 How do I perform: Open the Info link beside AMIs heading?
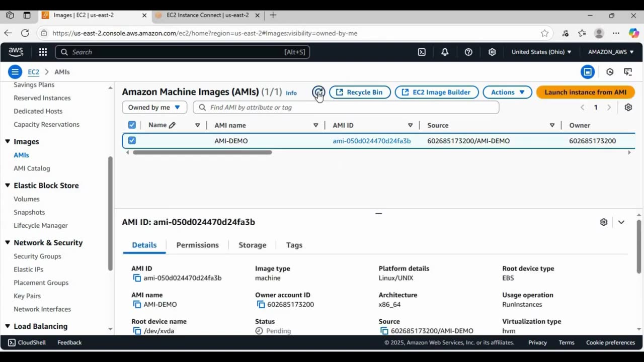tap(291, 93)
